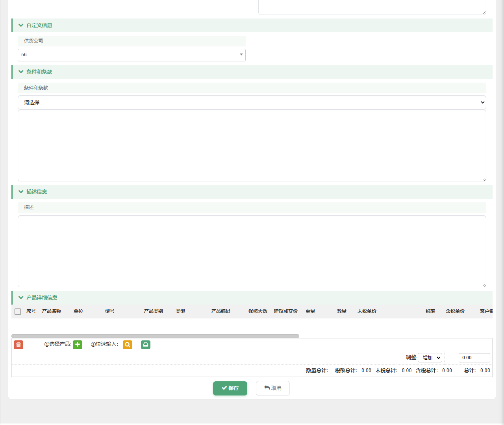Click the 产品名称 column header
504x425 pixels.
click(52, 311)
